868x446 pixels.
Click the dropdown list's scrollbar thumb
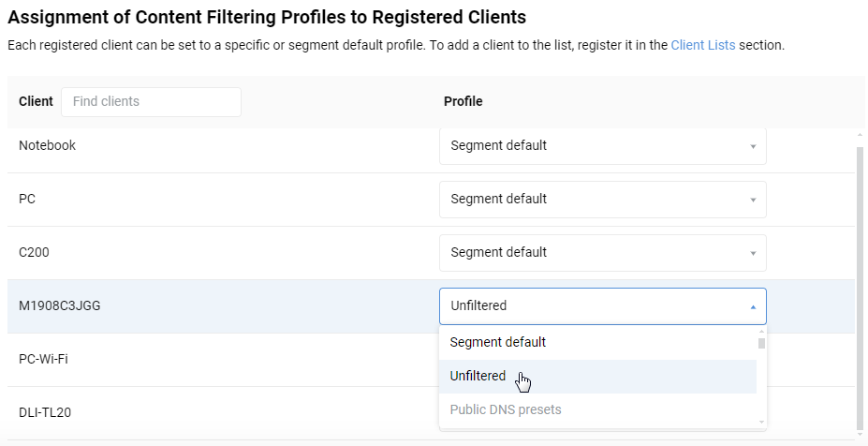tap(761, 343)
